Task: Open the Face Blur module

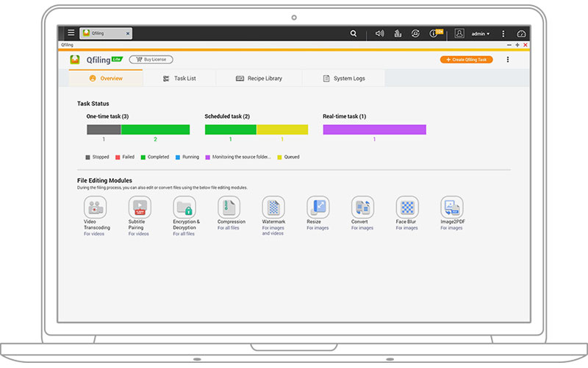Action: tap(407, 208)
